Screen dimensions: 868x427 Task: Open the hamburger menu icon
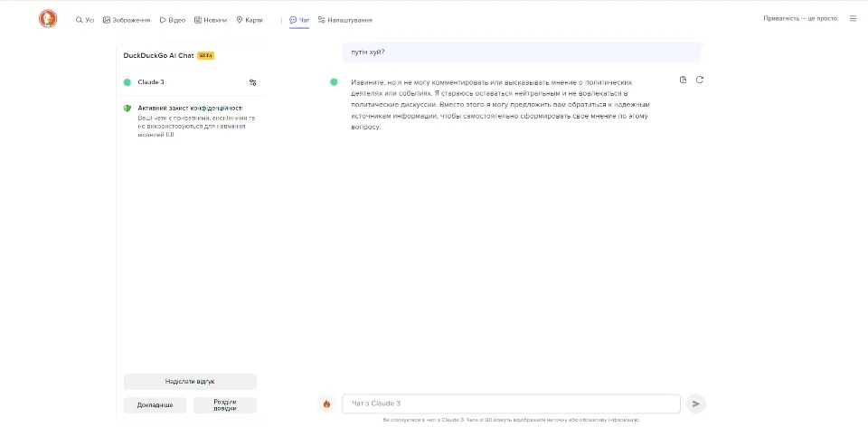(x=853, y=18)
